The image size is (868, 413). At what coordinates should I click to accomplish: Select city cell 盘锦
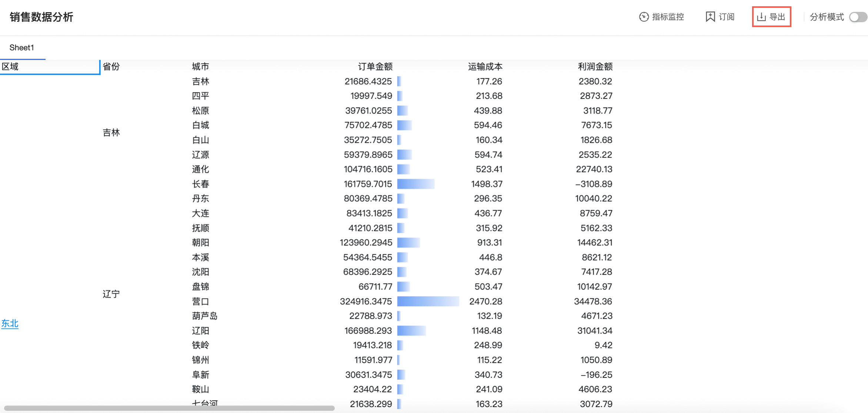coord(201,286)
